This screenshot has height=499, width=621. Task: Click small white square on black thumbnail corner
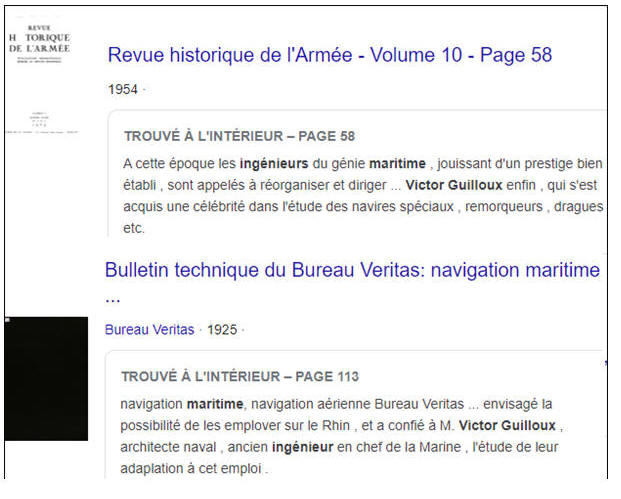(x=7, y=320)
